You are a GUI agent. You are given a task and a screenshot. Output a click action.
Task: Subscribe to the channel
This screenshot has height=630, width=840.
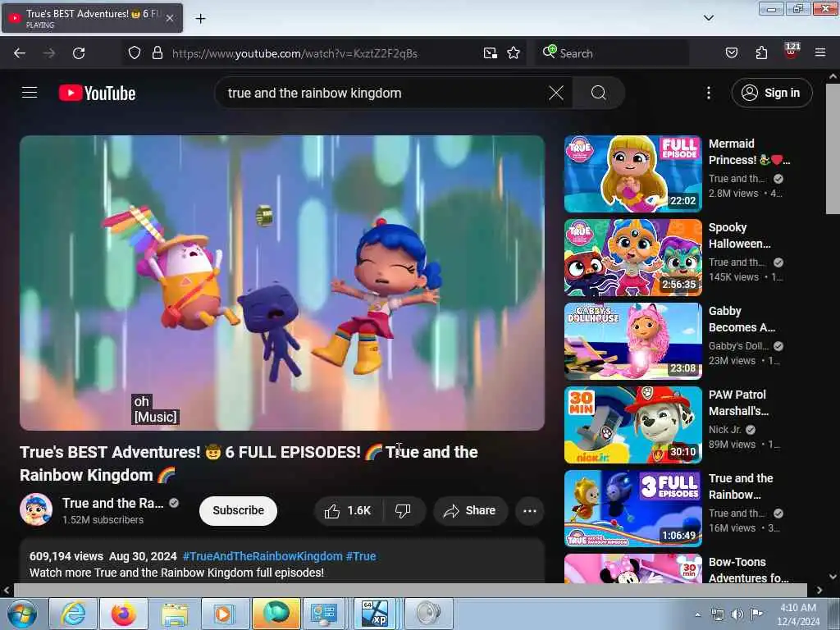tap(238, 510)
